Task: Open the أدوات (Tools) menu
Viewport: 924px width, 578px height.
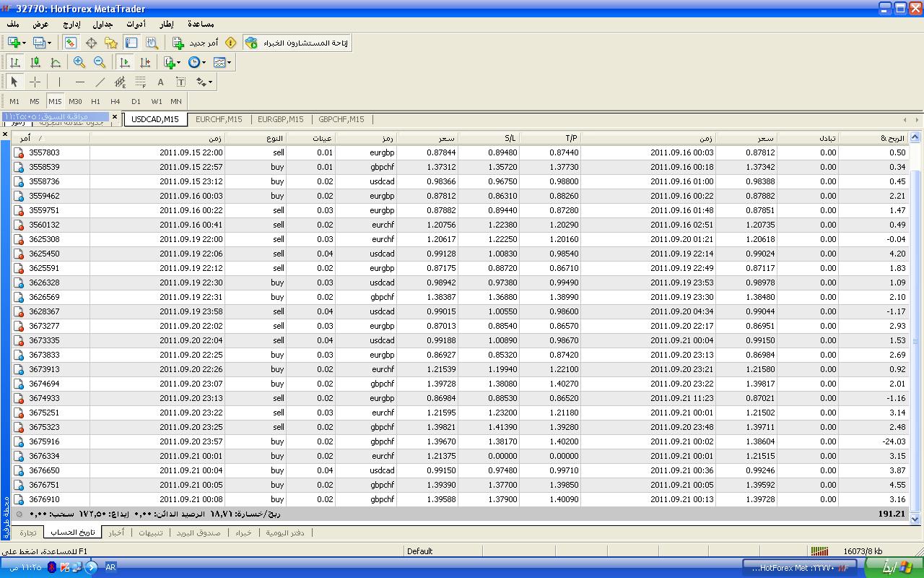Action: 135,24
